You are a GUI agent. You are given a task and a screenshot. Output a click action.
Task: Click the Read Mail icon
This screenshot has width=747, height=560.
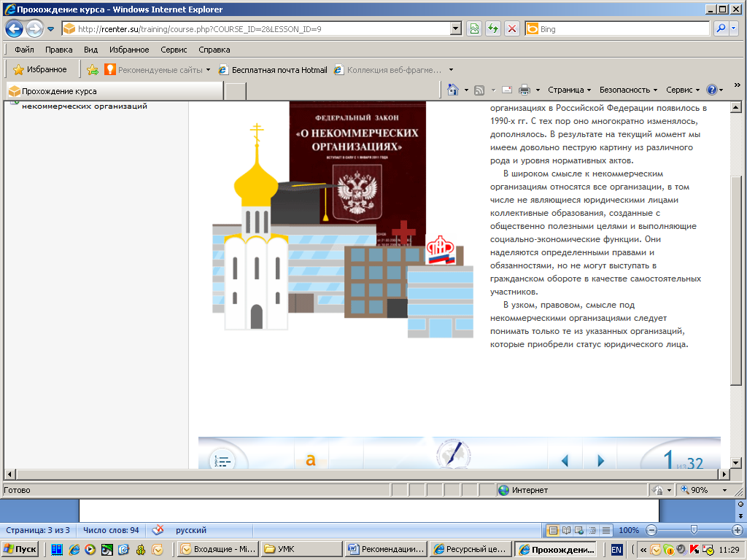[508, 90]
